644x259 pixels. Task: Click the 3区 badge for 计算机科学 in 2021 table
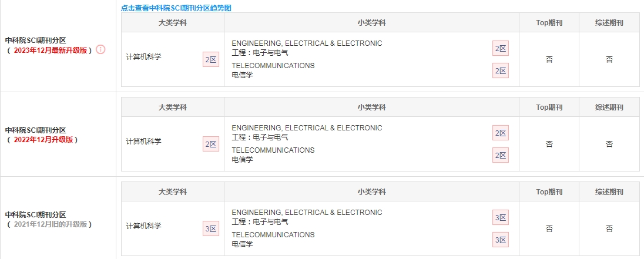click(x=211, y=228)
